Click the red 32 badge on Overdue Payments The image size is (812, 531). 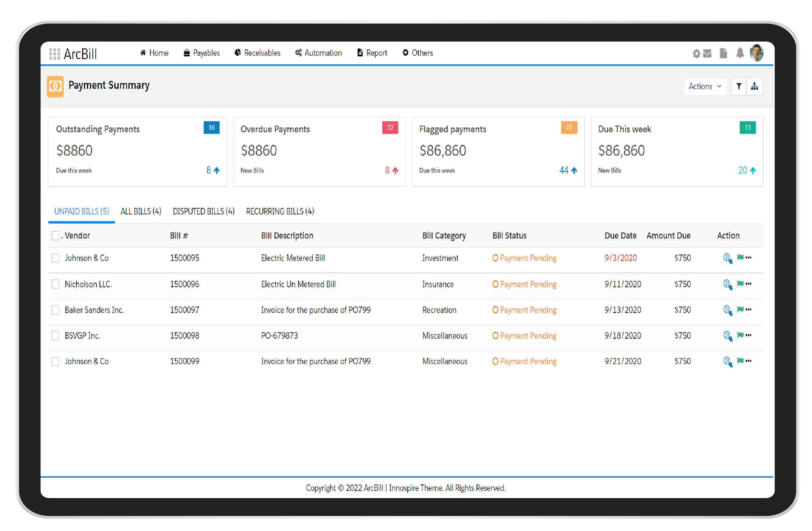point(390,128)
